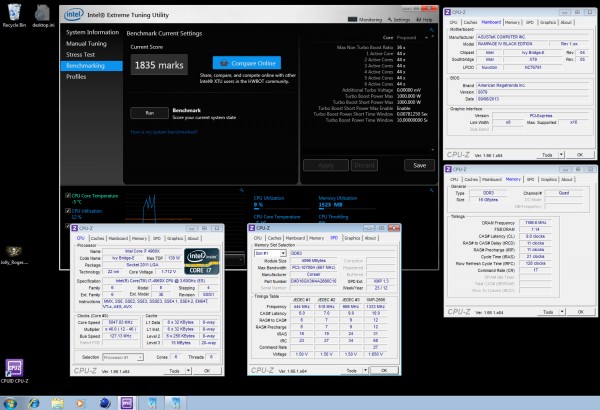Click OK in the Memory CPU-Z window
This screenshot has height=410, width=600.
580,312
